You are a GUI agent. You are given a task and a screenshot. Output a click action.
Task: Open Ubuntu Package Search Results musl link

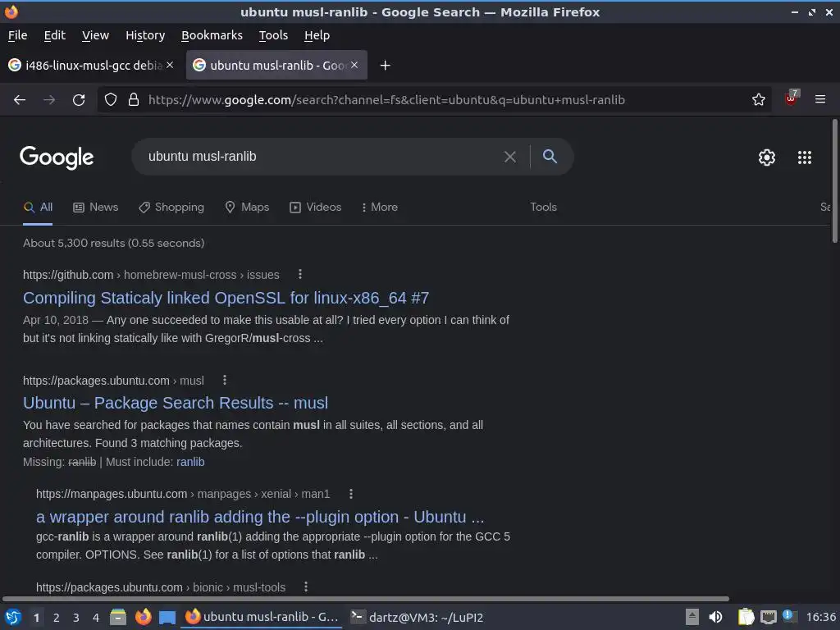click(x=176, y=403)
